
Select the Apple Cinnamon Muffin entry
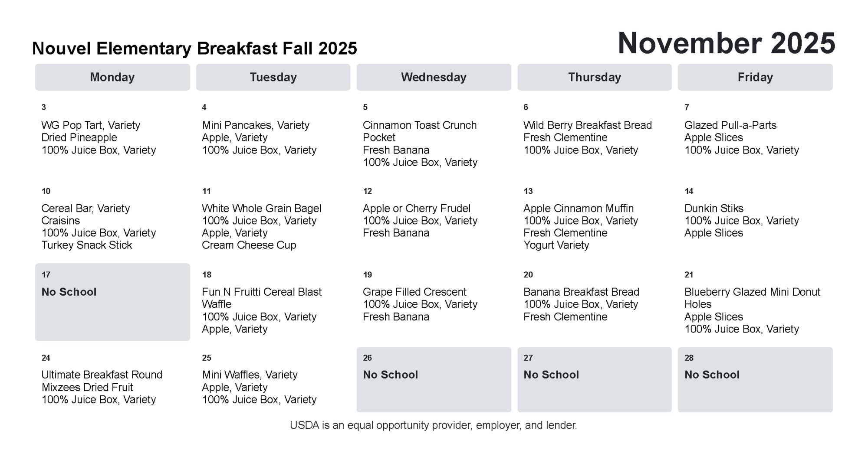(578, 209)
